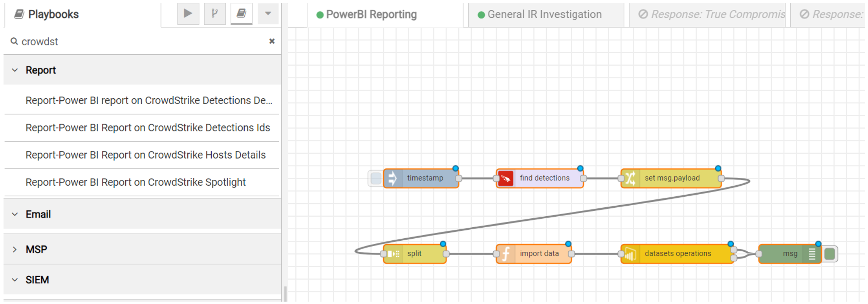Select the find detections node

pos(540,178)
